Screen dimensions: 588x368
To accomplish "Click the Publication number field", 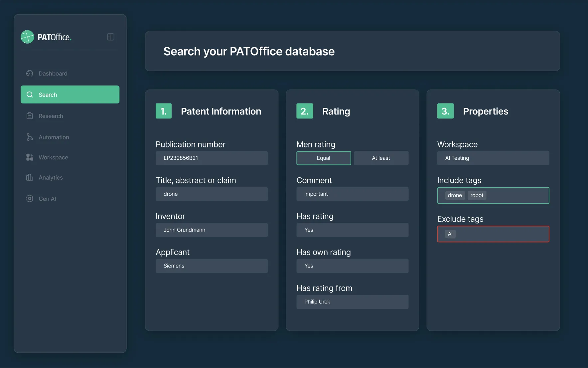I will tap(212, 158).
